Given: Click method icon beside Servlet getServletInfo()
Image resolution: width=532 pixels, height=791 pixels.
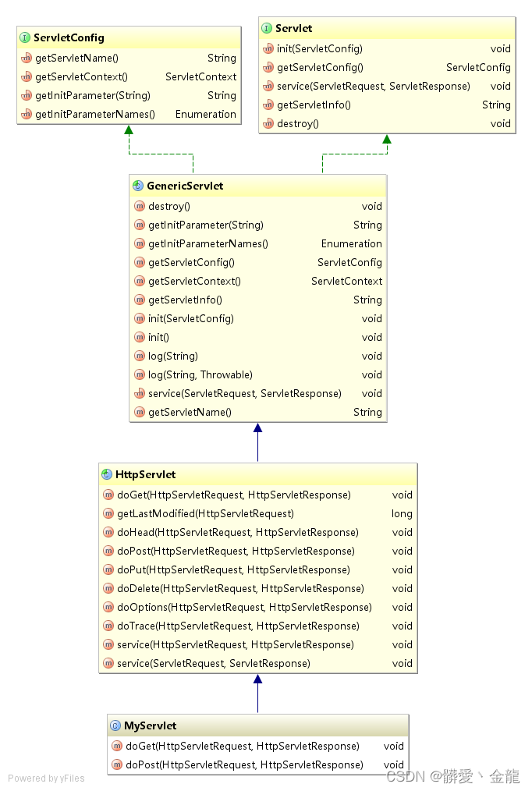Looking at the screenshot, I should pyautogui.click(x=268, y=105).
